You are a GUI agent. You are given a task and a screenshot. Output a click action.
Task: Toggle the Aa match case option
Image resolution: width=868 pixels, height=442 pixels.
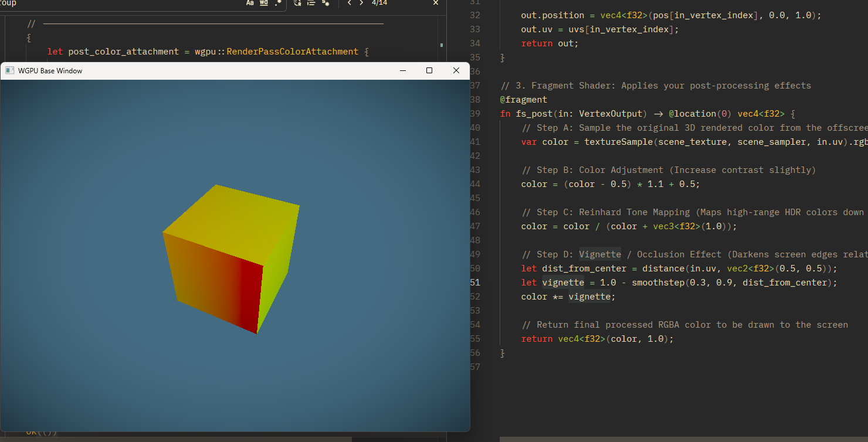(250, 3)
